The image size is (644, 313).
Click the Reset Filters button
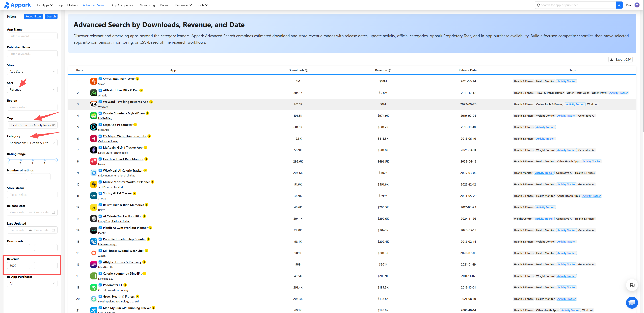pyautogui.click(x=34, y=16)
